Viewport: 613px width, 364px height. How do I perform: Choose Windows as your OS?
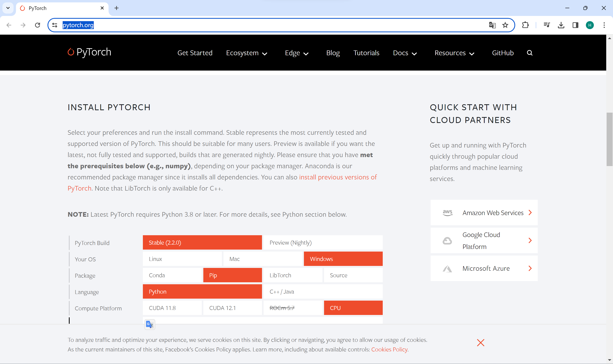click(x=343, y=259)
